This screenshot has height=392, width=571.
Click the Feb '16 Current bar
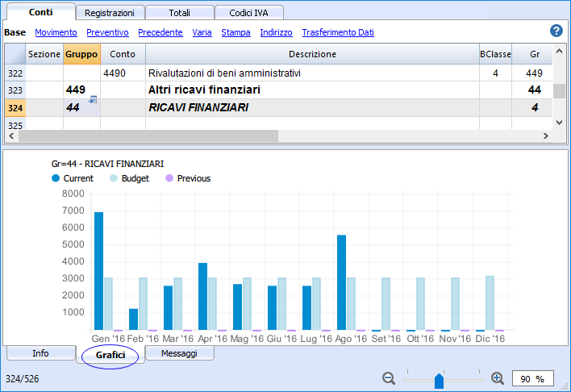(134, 319)
